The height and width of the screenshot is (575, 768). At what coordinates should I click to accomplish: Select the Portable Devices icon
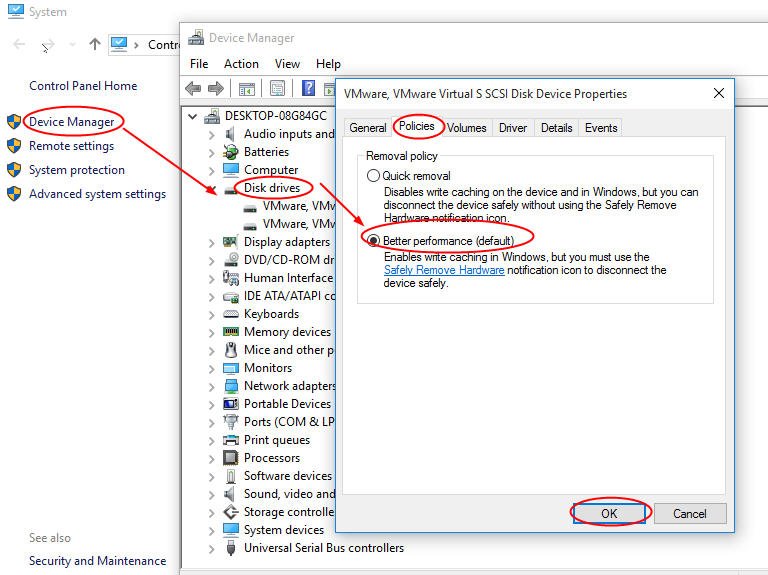point(231,404)
